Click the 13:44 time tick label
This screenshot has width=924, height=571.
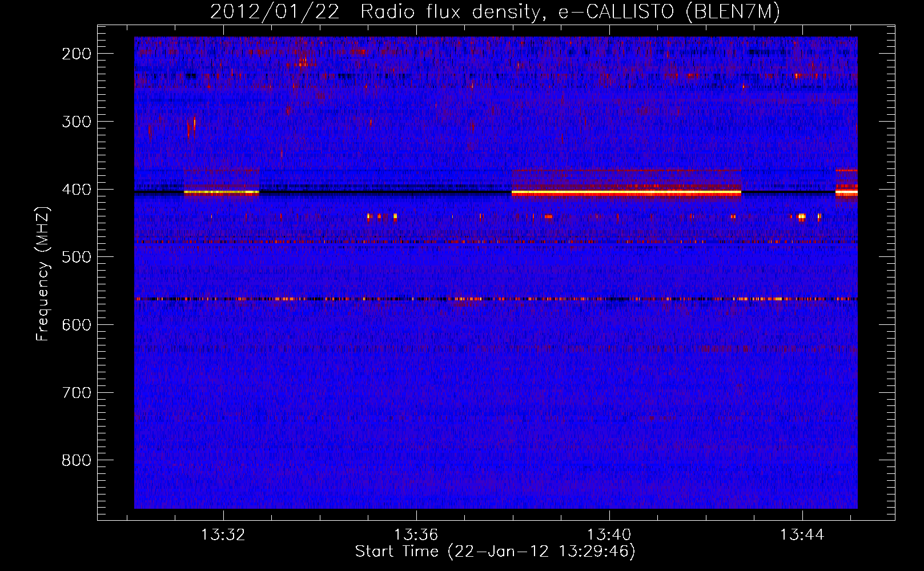[802, 534]
